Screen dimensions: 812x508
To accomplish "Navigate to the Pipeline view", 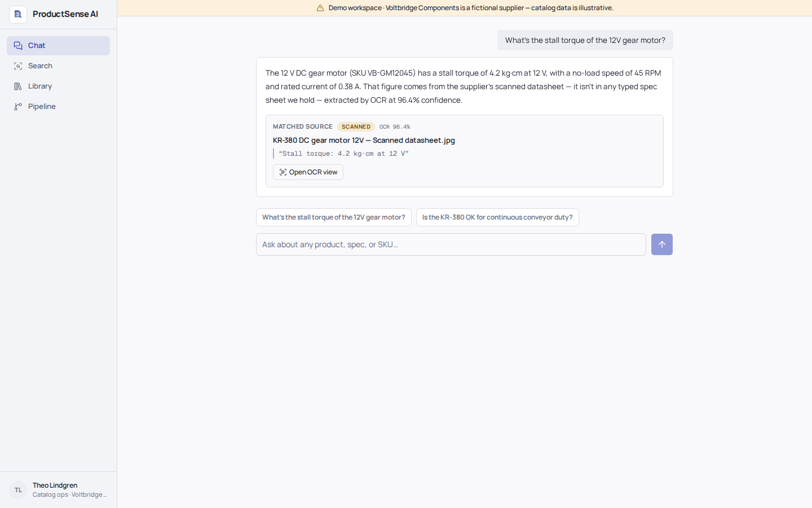I will [58, 107].
